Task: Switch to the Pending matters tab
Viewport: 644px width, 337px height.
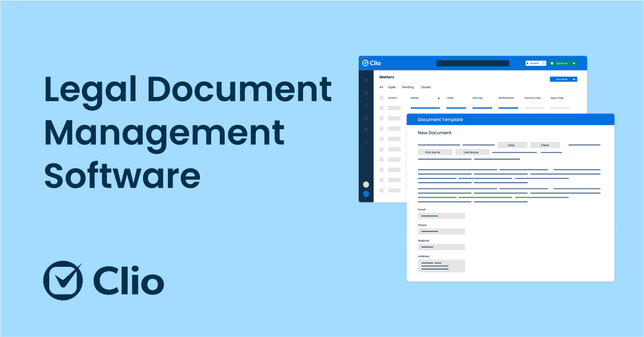Action: pos(408,87)
